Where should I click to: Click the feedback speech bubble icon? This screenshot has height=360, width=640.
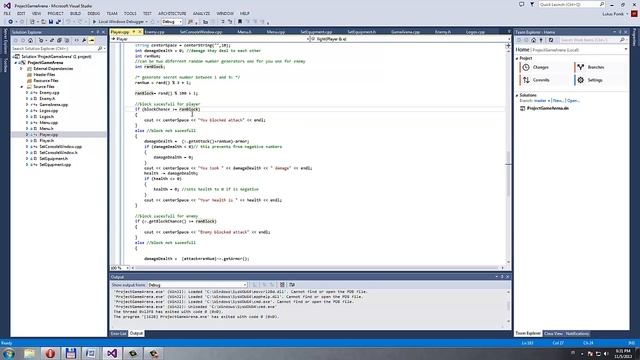[522, 4]
